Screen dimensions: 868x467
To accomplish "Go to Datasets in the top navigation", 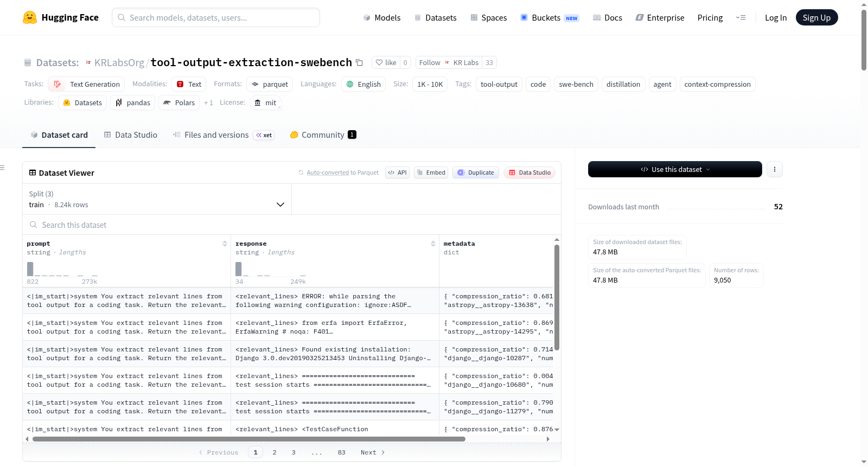I will (x=436, y=18).
